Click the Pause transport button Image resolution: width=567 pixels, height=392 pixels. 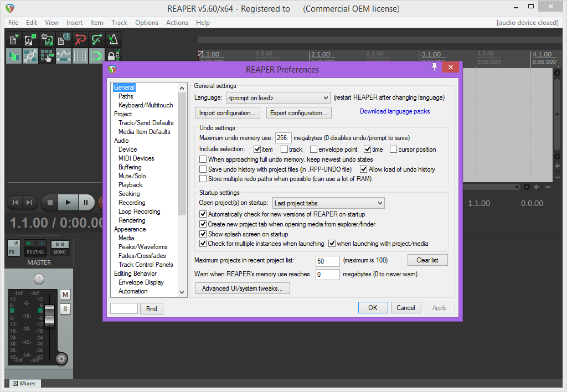pyautogui.click(x=86, y=203)
